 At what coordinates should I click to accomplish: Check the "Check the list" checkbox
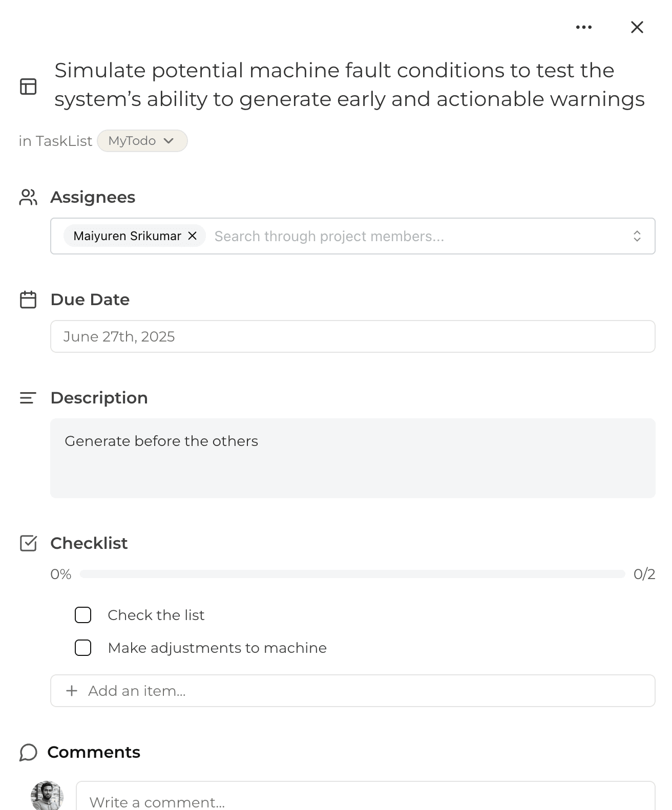click(83, 615)
